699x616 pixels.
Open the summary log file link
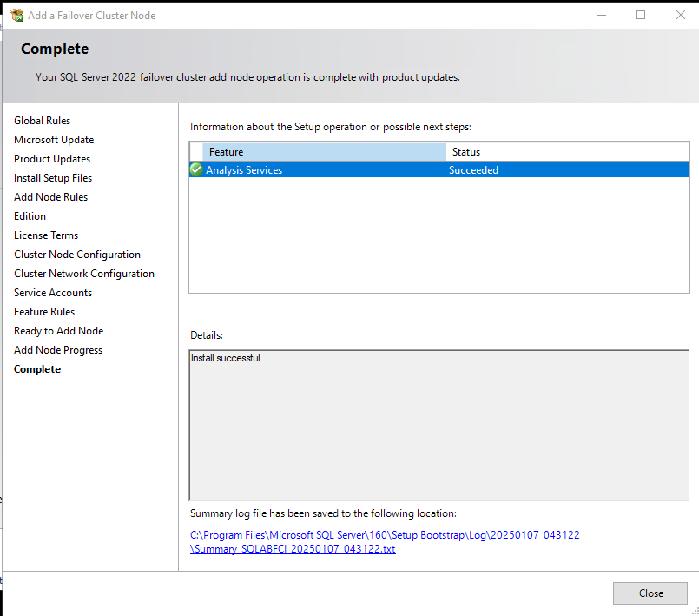pyautogui.click(x=386, y=542)
